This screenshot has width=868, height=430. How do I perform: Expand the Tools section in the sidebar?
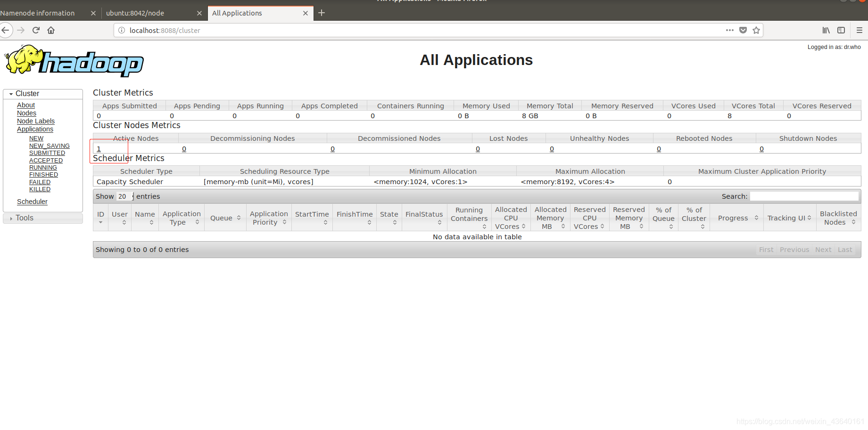43,218
